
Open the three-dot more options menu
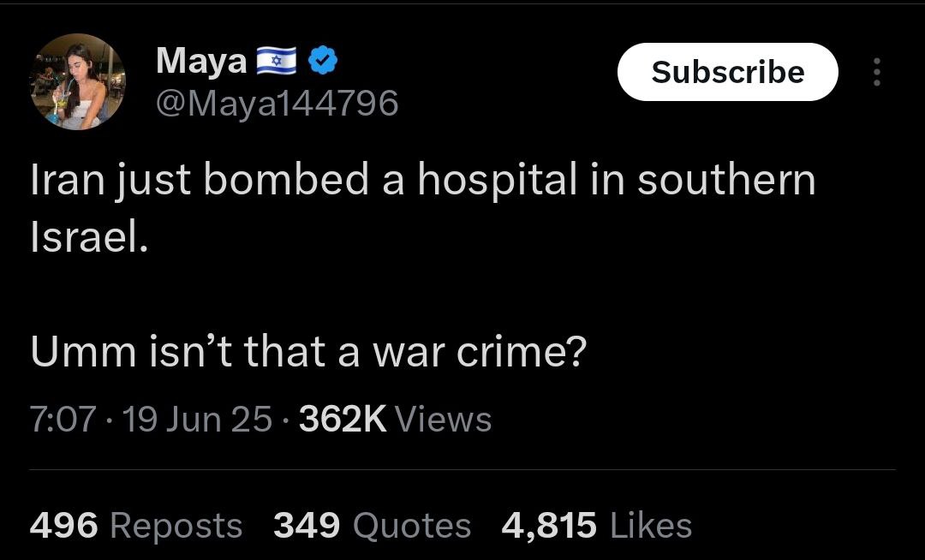coord(876,72)
